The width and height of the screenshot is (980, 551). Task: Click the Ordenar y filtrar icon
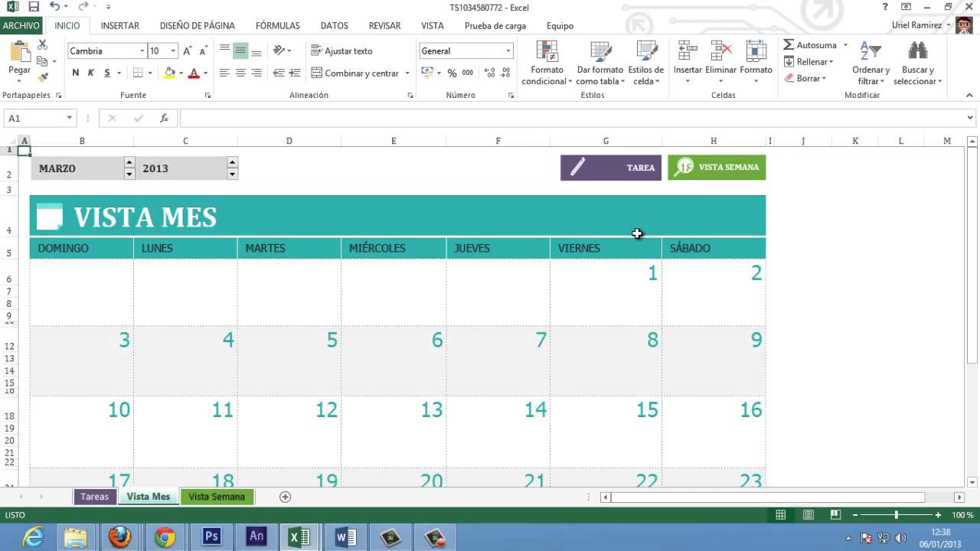coord(871,51)
